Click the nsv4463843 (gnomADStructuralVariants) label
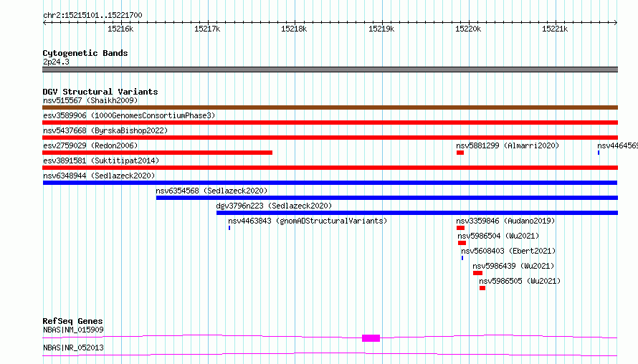The image size is (638, 364). click(308, 221)
